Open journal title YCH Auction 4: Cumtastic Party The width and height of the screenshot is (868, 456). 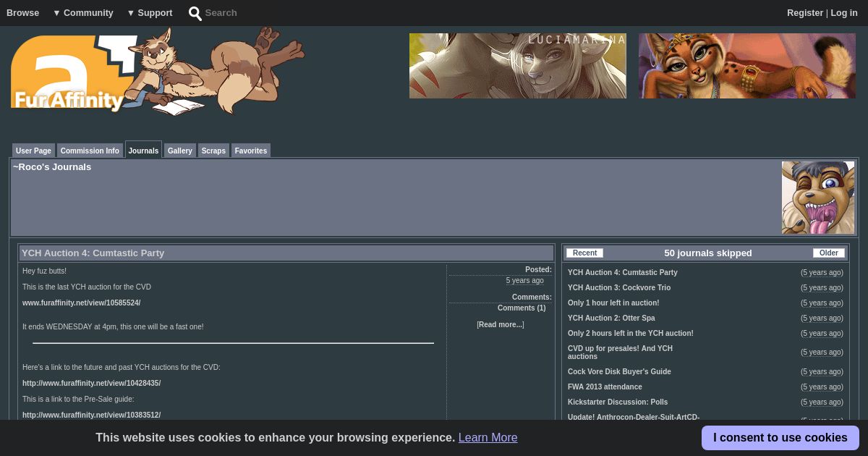pyautogui.click(x=93, y=253)
